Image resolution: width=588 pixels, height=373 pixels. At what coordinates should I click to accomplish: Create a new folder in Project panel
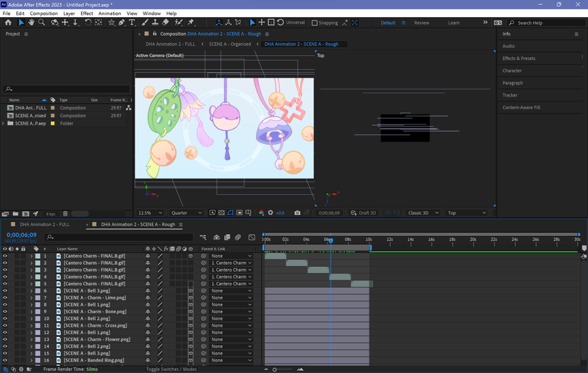16,214
